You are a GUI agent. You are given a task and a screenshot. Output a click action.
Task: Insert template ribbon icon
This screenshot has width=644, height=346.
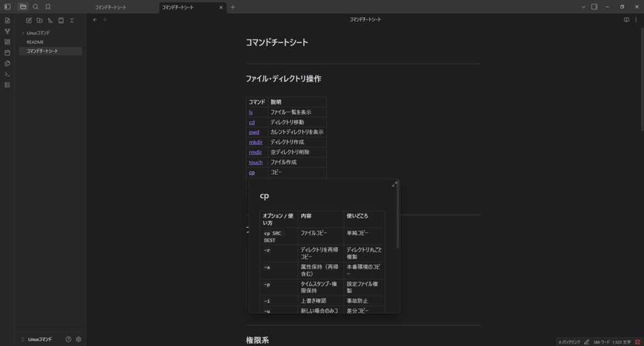8,64
